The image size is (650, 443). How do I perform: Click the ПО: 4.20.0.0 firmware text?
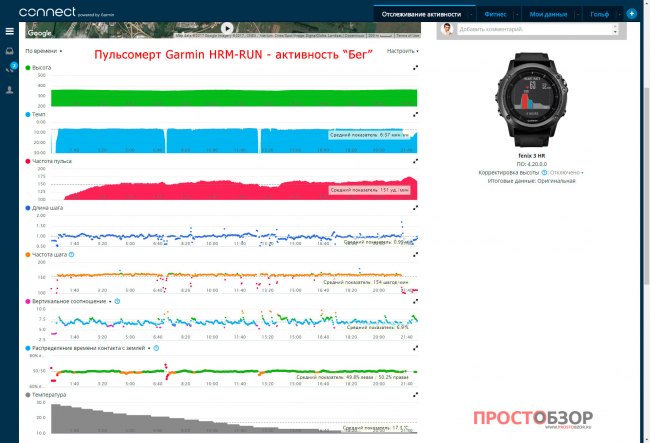pos(532,164)
